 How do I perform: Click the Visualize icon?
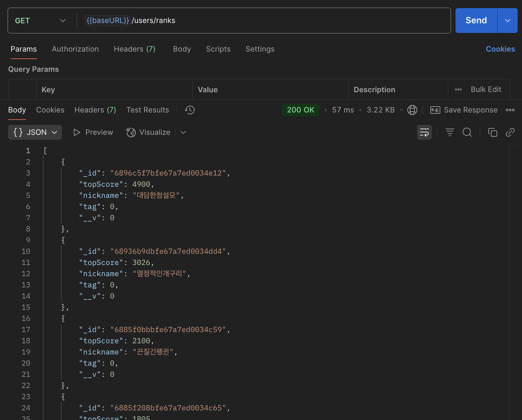point(131,132)
